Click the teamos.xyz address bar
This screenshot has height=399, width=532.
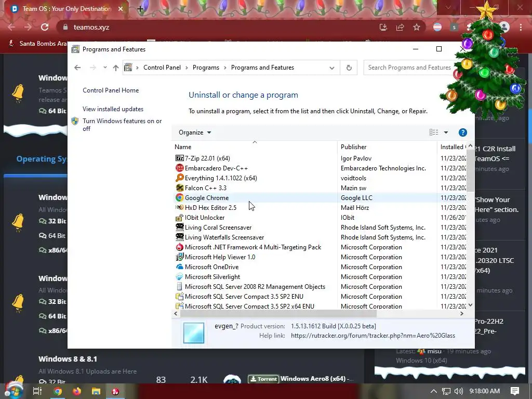(217, 27)
